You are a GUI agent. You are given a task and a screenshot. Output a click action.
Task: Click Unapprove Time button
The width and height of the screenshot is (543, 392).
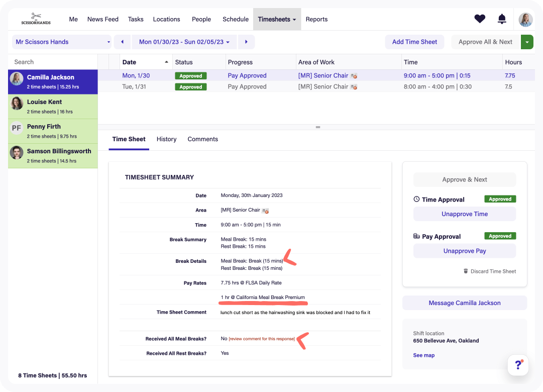[x=465, y=214]
